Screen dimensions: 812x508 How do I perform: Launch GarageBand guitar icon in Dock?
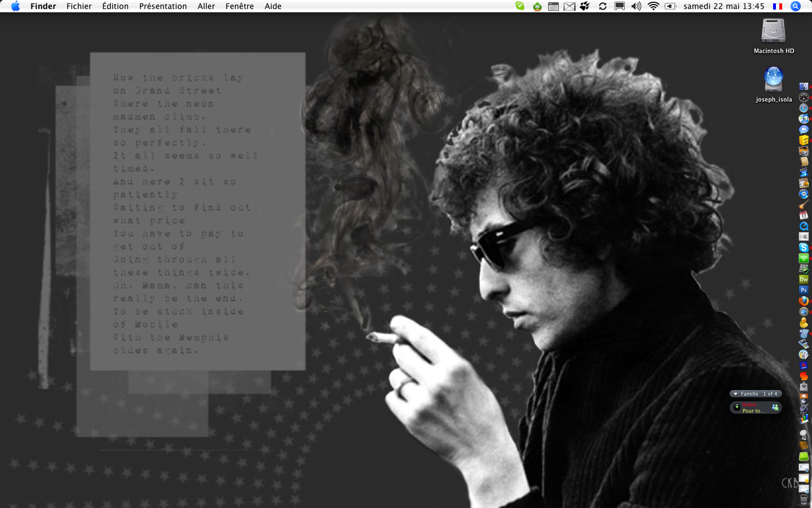804,204
